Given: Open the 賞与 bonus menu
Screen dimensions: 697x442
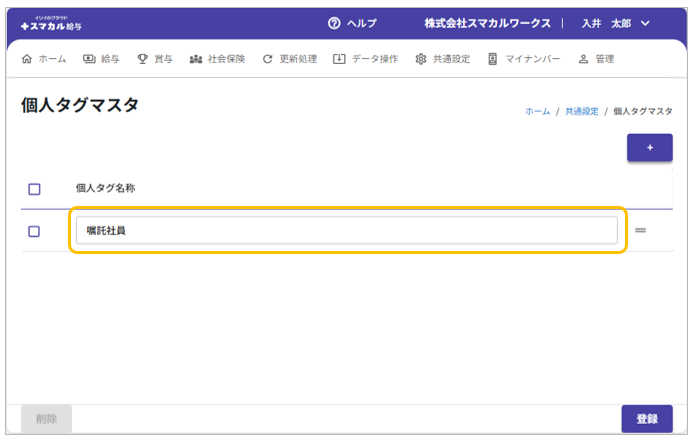Looking at the screenshot, I should 155,59.
